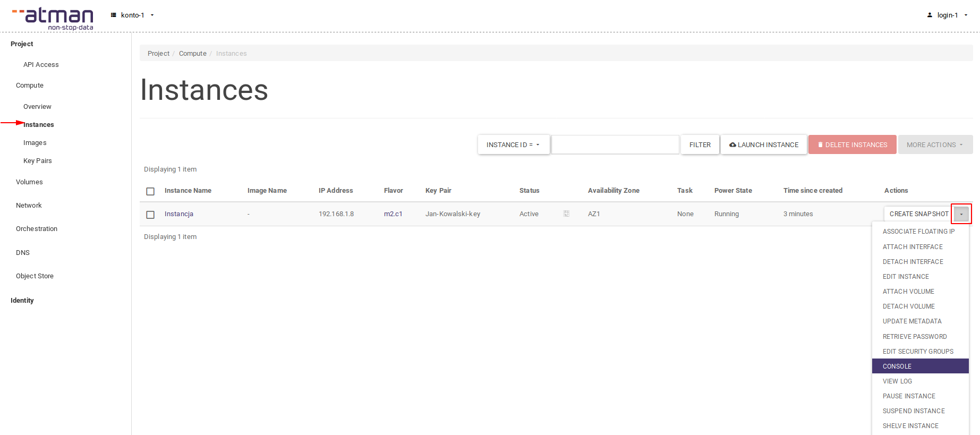Click the filter text input field
The width and height of the screenshot is (980, 435).
(x=615, y=144)
